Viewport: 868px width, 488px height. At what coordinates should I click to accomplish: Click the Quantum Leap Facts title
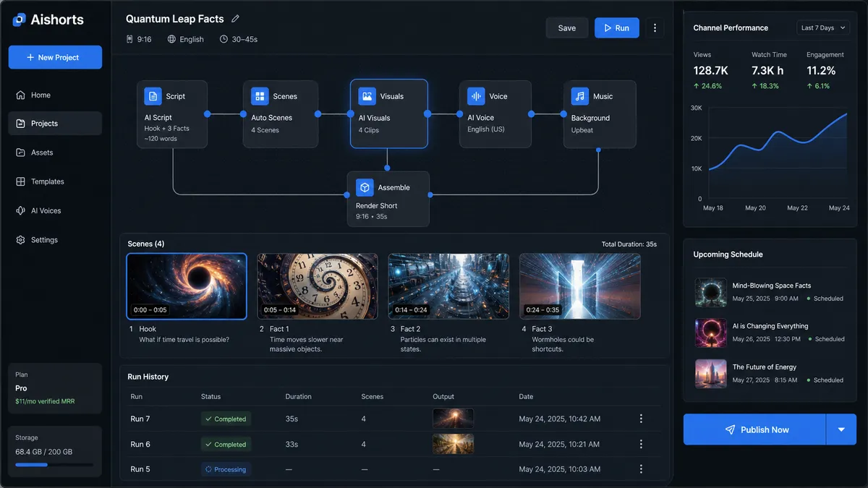(175, 19)
